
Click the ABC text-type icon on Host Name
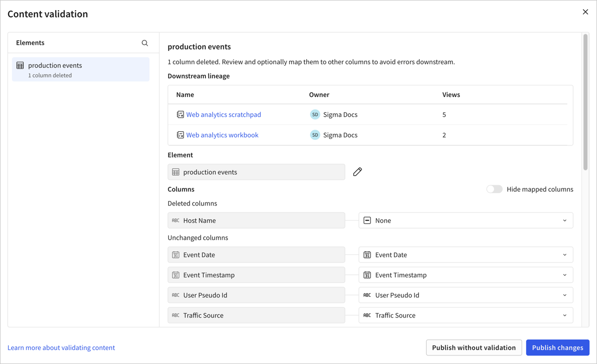[x=176, y=220]
